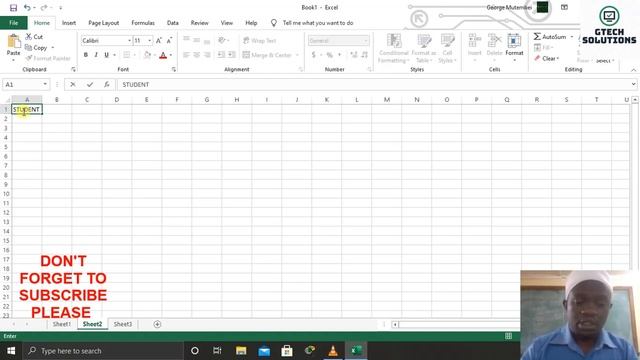The height and width of the screenshot is (360, 640).
Task: Open Microsoft Store from taskbar
Action: pyautogui.click(x=287, y=351)
